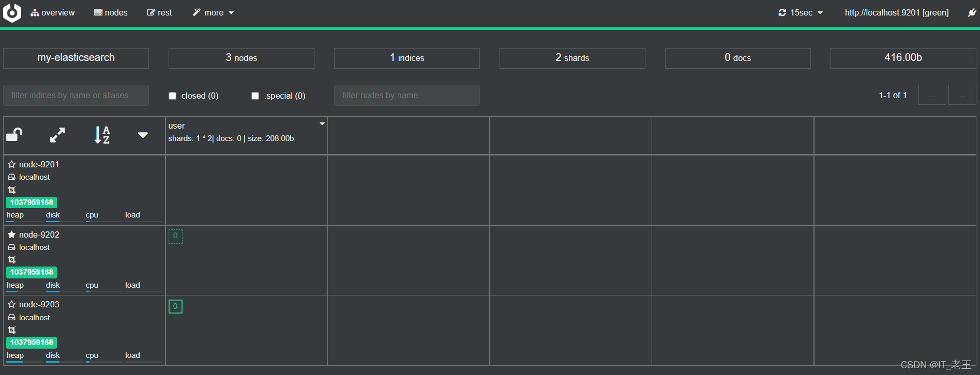
Task: Click the crop-style icon under node-9201
Action: pos(11,190)
